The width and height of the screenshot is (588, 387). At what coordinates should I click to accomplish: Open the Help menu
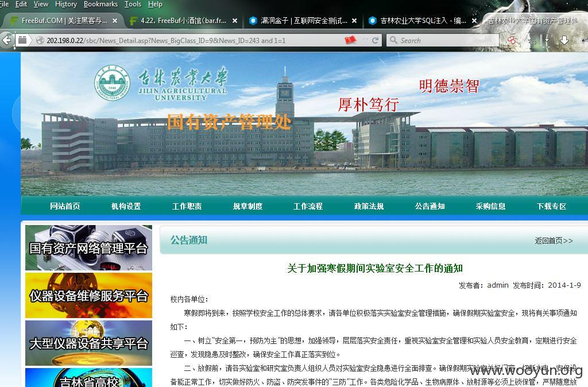pyautogui.click(x=155, y=4)
